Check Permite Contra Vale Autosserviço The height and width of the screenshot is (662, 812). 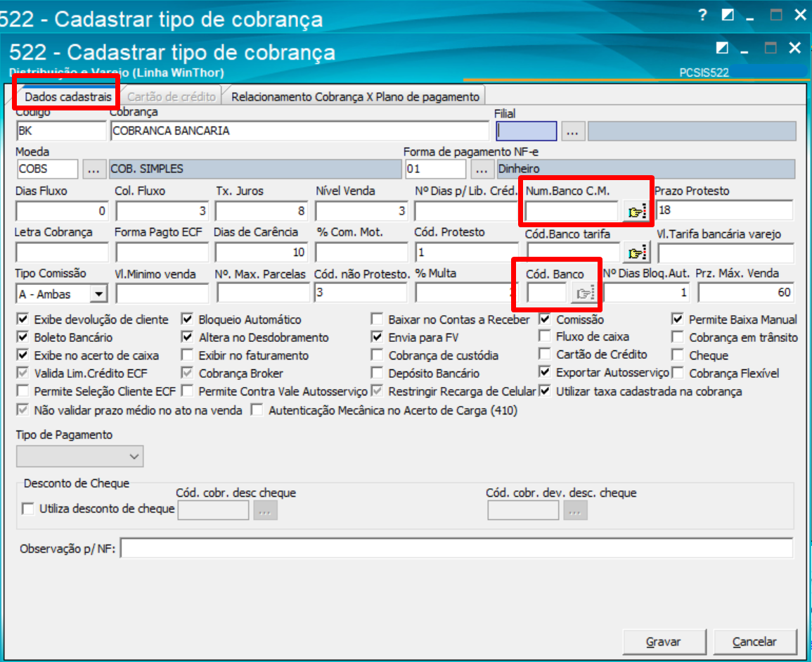pos(188,390)
